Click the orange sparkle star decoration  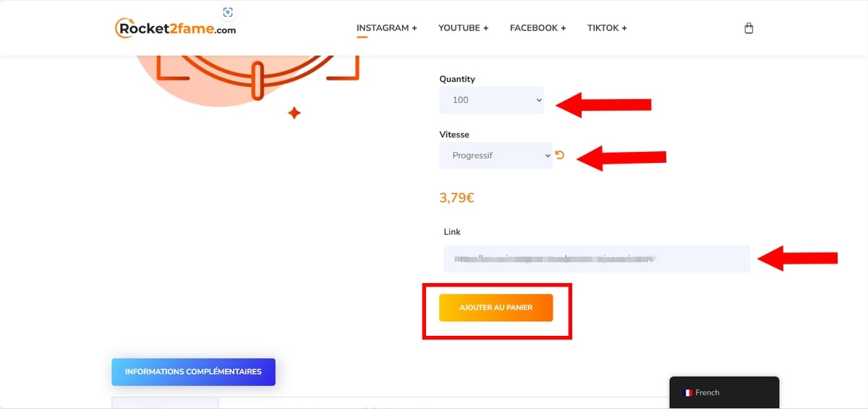click(294, 113)
